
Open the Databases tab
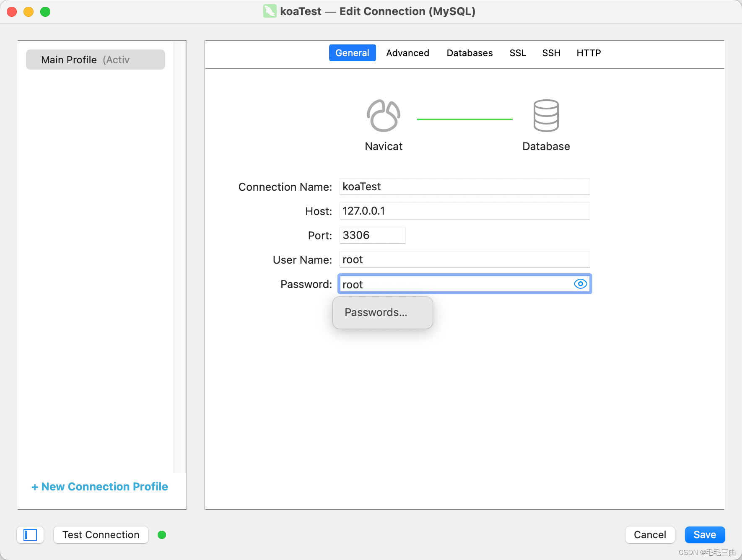470,53
